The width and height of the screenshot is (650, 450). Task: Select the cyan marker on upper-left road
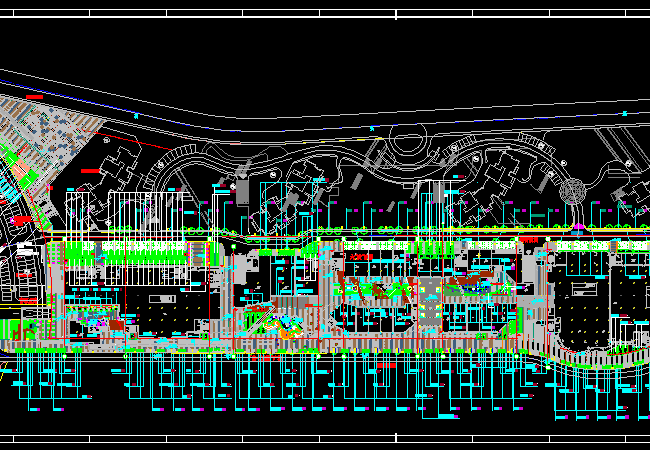tap(137, 115)
